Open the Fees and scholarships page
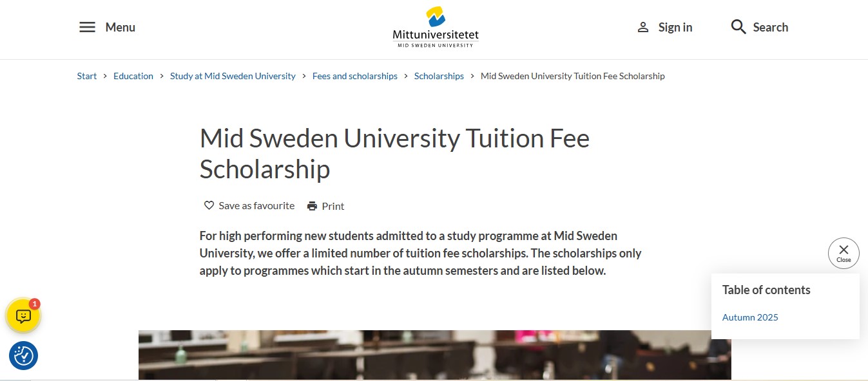This screenshot has height=381, width=868. point(354,75)
